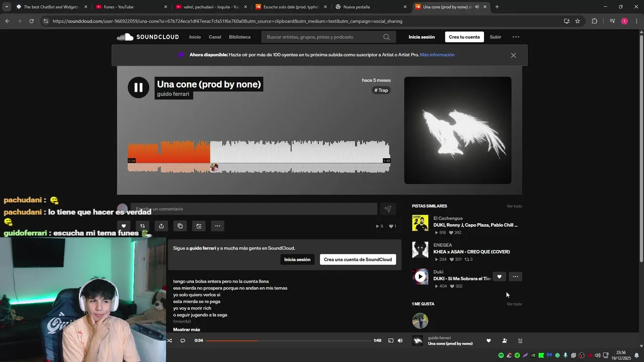This screenshot has height=362, width=644.
Task: Open the tab search dropdown arrow
Action: [x=7, y=7]
